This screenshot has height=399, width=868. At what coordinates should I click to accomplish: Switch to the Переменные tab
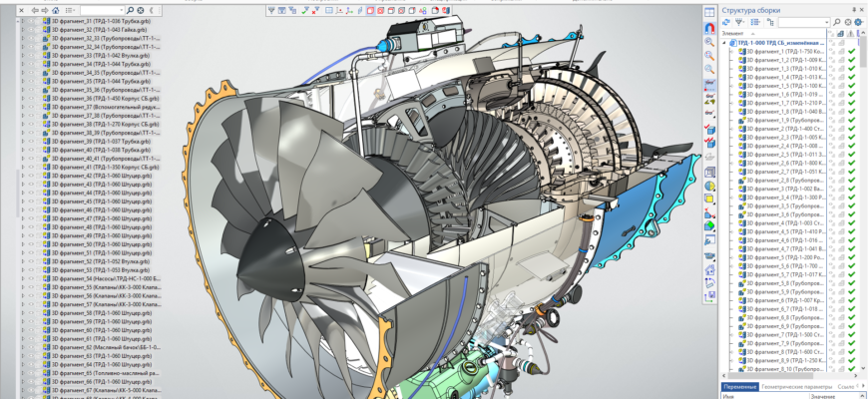740,387
